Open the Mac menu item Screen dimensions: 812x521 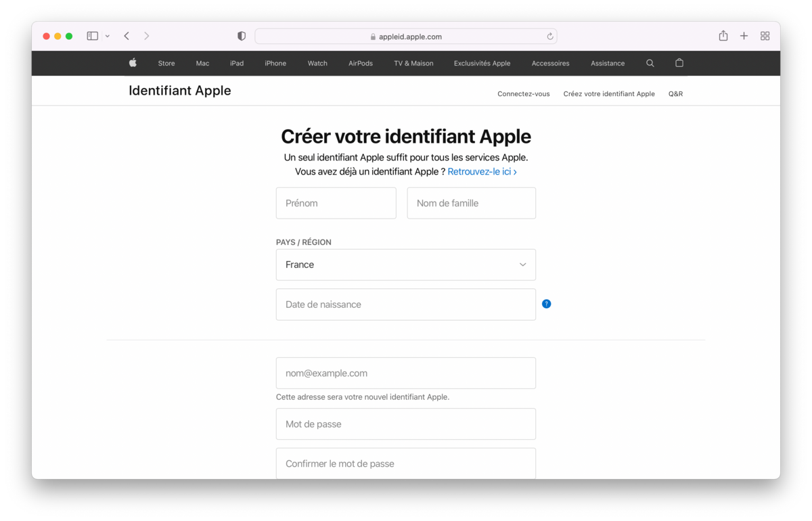point(202,63)
